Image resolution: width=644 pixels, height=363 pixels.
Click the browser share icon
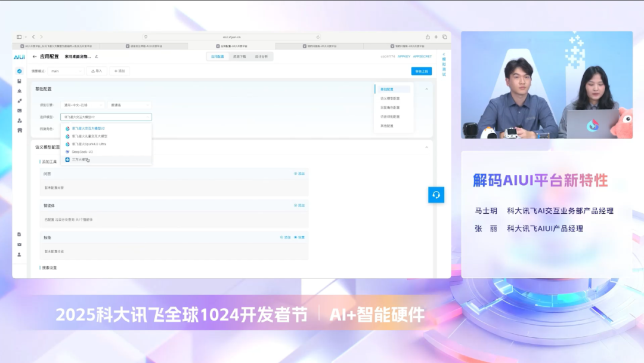(428, 37)
